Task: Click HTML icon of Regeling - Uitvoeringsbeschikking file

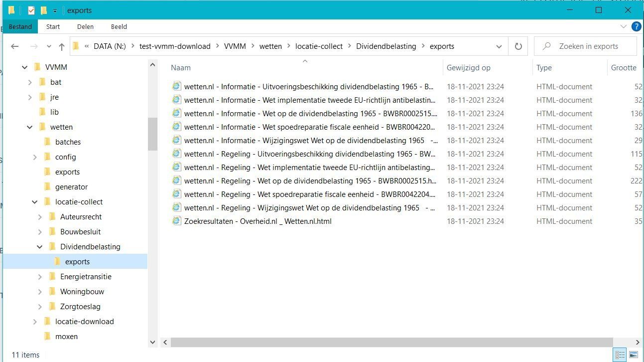Action: point(177,154)
